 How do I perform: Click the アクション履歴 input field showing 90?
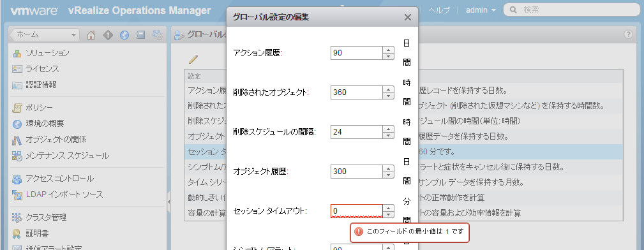(x=357, y=53)
